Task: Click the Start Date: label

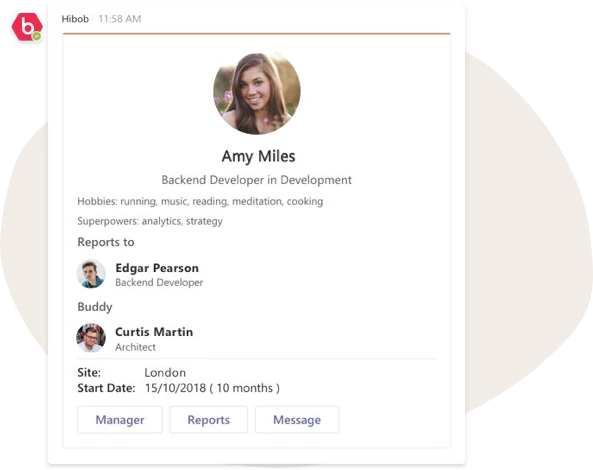Action: tap(106, 388)
